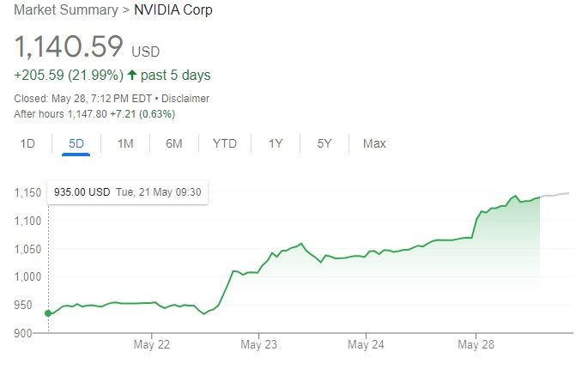
Task: Show the 1M price history
Action: [x=125, y=143]
